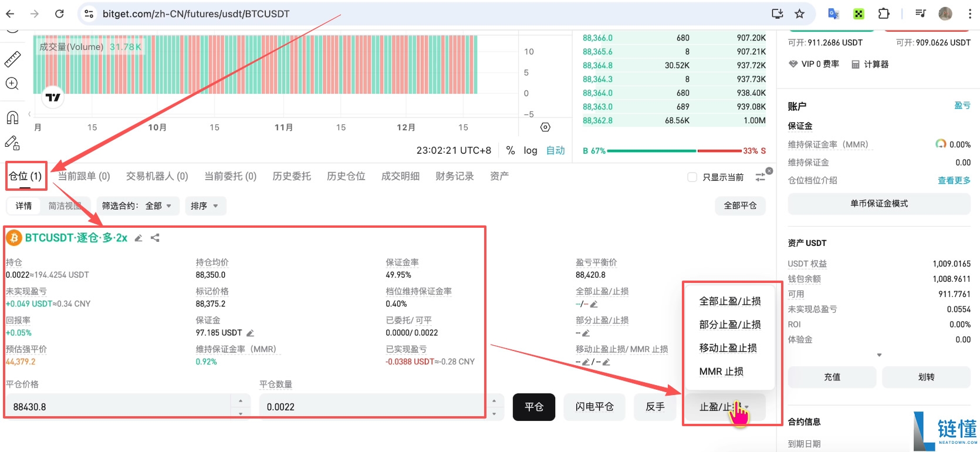The width and height of the screenshot is (980, 452).
Task: Open the media control playlist icon
Action: pyautogui.click(x=920, y=14)
